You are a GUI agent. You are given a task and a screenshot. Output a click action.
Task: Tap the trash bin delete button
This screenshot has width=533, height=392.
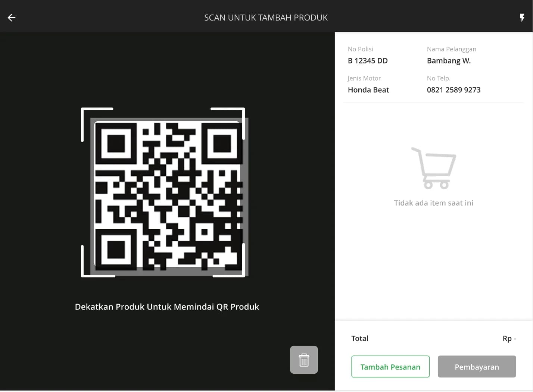coord(304,360)
